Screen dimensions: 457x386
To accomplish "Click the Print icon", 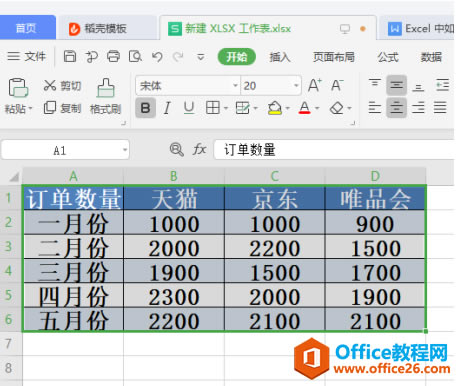I will 113,57.
